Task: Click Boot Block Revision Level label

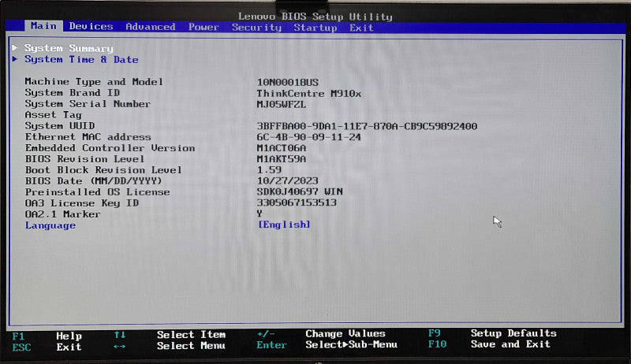Action: 103,170
